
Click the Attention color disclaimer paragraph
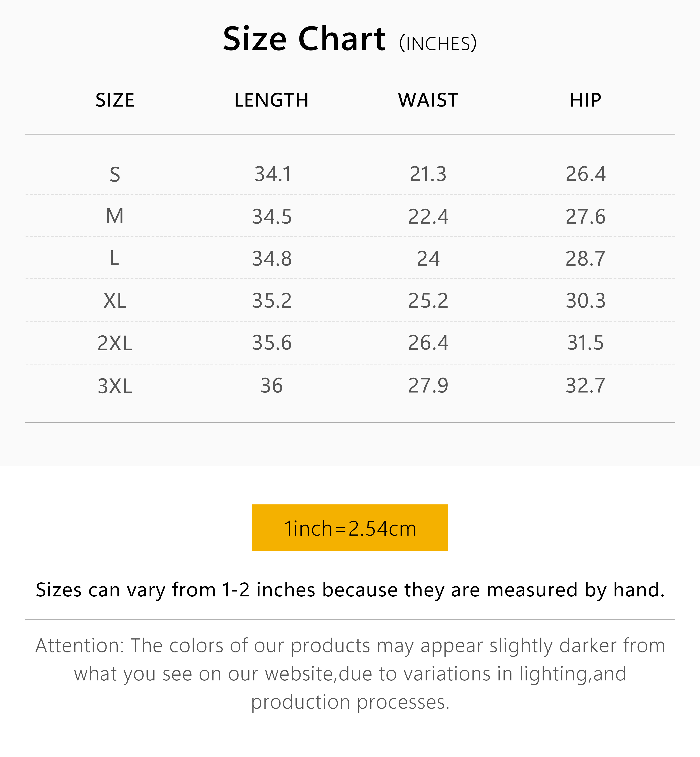(350, 674)
